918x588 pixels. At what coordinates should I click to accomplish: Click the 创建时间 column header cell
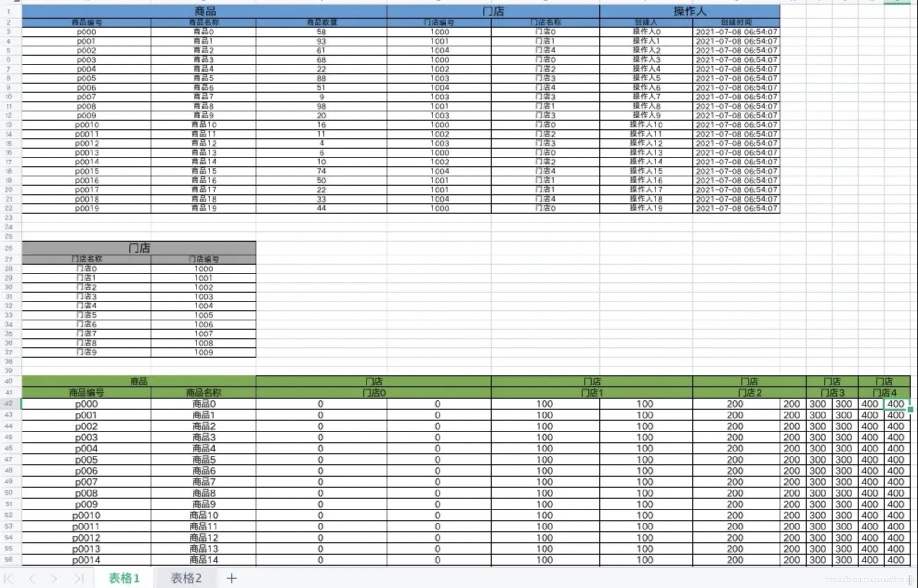(x=736, y=22)
